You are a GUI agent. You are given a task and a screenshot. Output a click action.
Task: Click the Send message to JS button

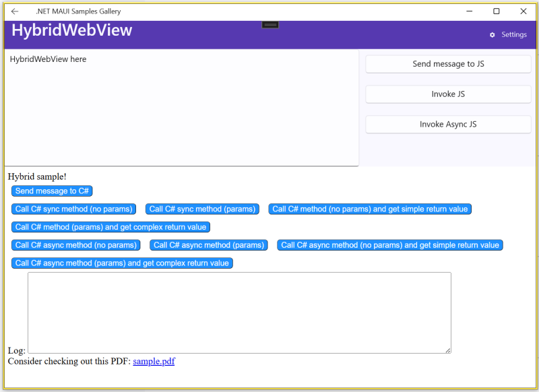[x=448, y=64]
